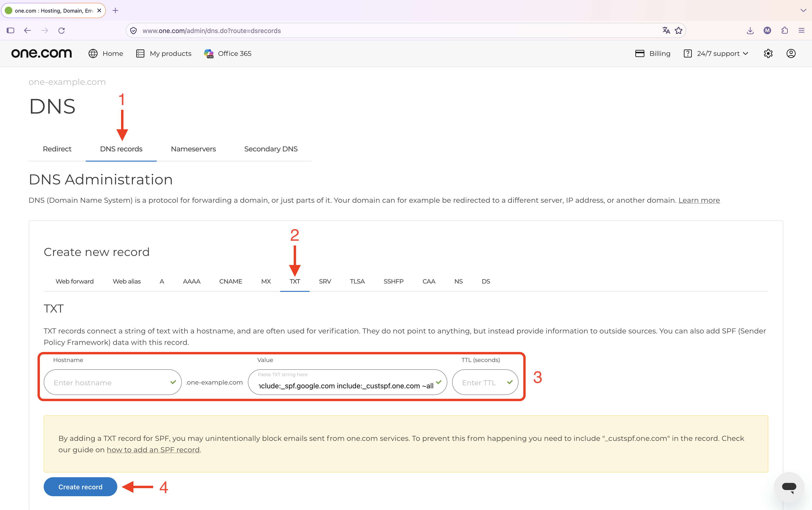This screenshot has height=510, width=812.
Task: Reload the page with refresh icon
Action: tap(61, 31)
